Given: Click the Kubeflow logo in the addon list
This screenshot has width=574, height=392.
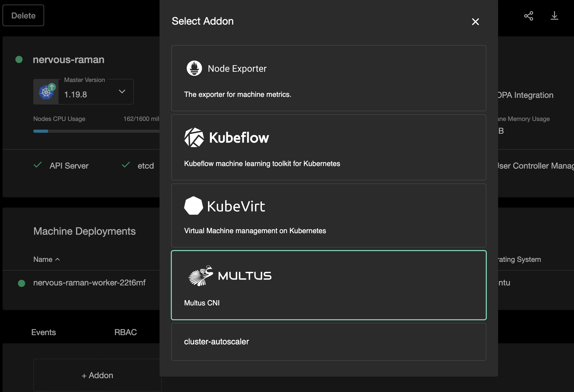Looking at the screenshot, I should point(194,137).
